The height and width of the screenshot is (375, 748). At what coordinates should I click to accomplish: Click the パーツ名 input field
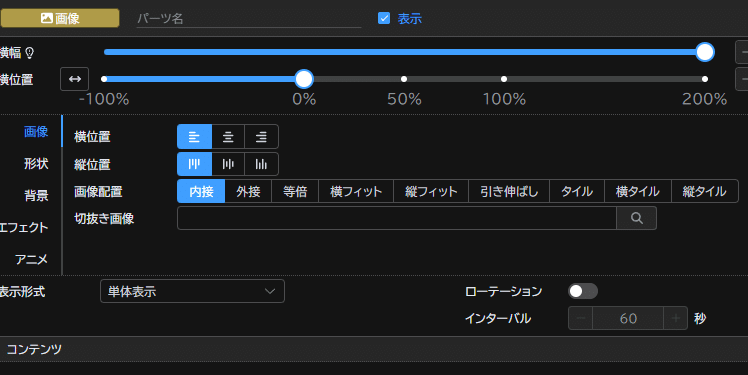point(249,18)
